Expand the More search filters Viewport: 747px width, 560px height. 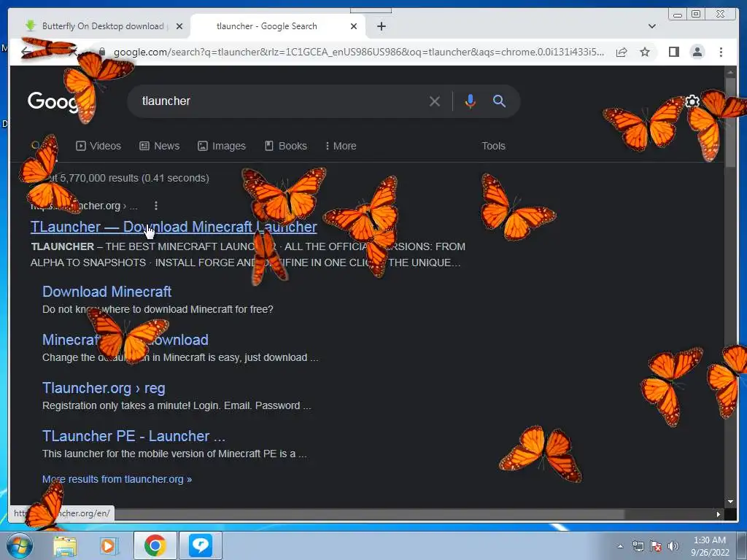click(x=341, y=146)
